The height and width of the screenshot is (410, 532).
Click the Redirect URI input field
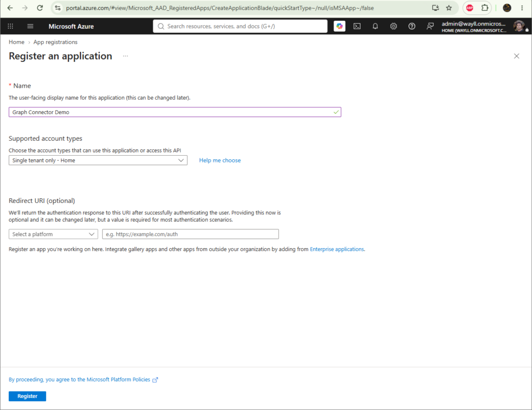point(190,234)
